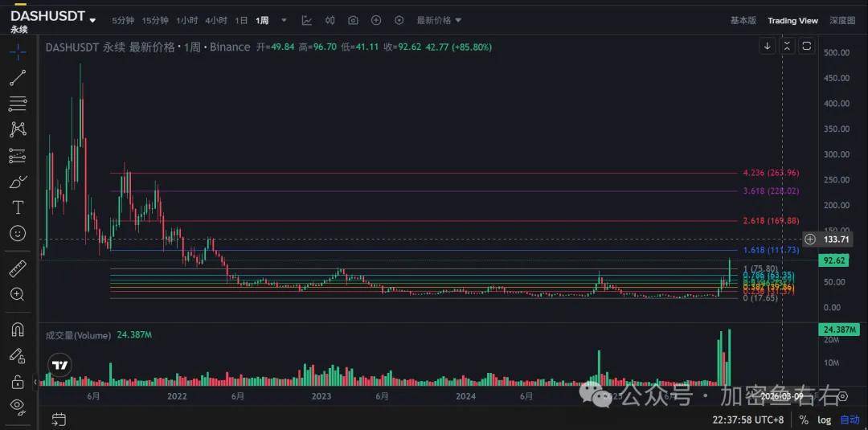
Task: Select the 4小时 timeframe
Action: coord(215,20)
